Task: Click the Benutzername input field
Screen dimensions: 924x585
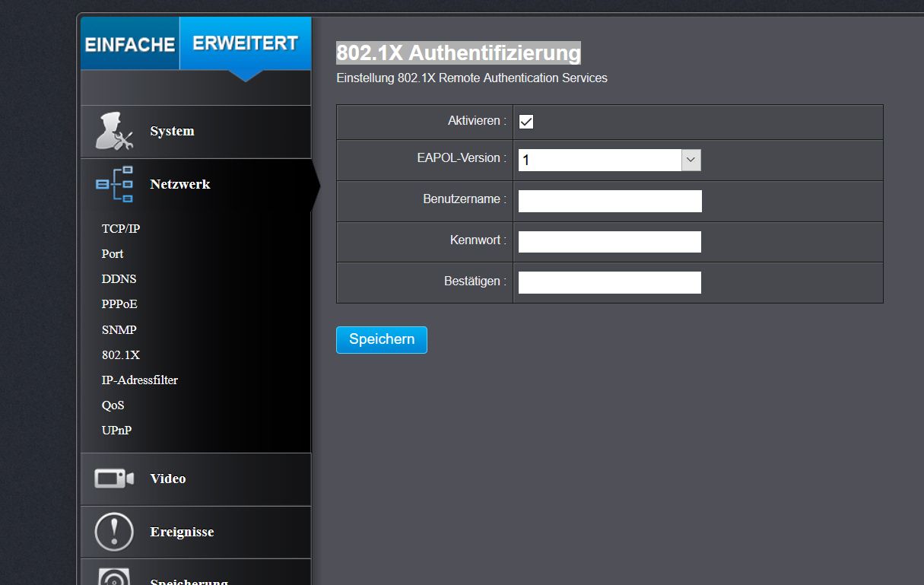Action: point(610,202)
